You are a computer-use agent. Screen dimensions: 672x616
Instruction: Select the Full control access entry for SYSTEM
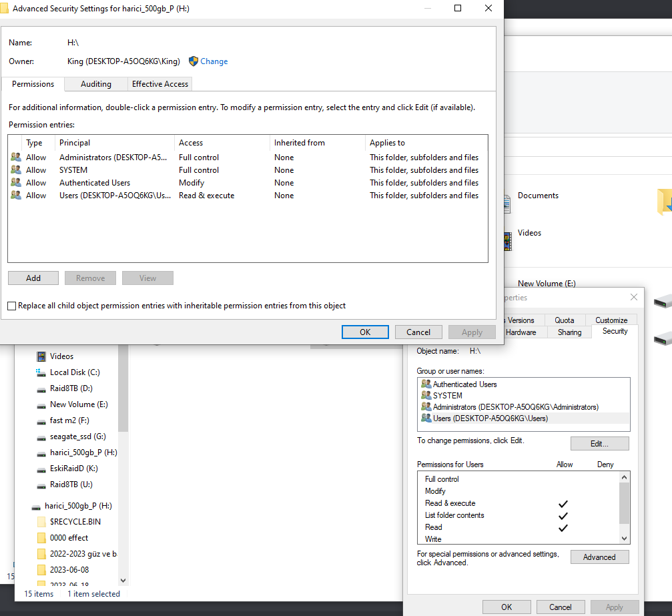pyautogui.click(x=199, y=170)
